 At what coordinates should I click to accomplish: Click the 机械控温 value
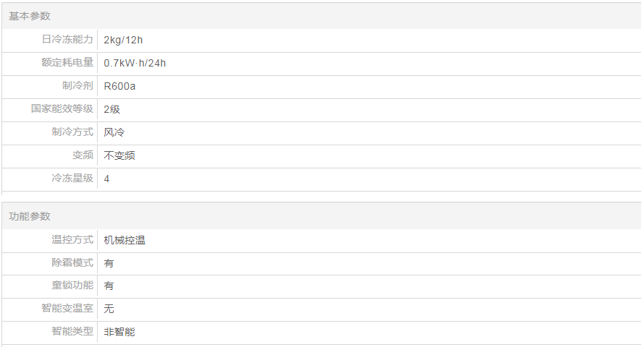124,240
